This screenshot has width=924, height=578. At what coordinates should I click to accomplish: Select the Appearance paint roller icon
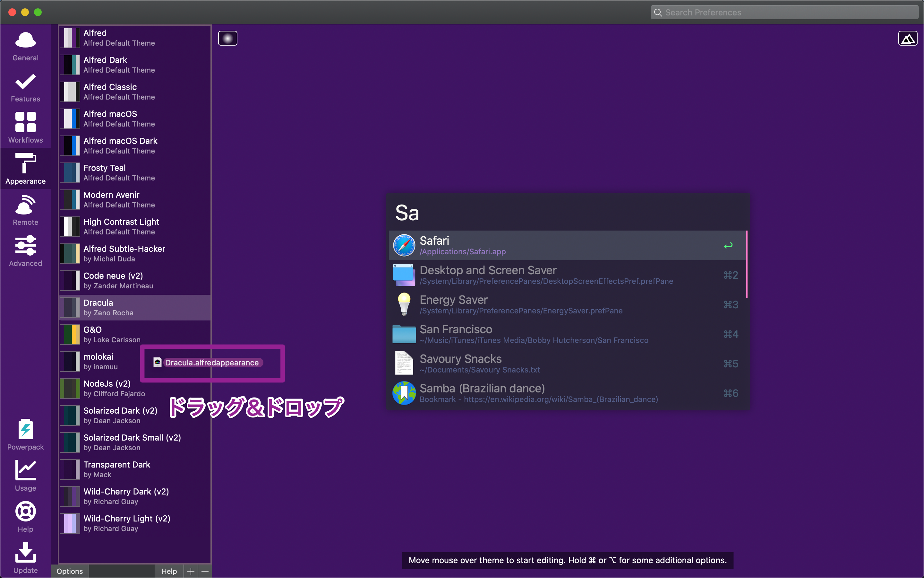(26, 163)
